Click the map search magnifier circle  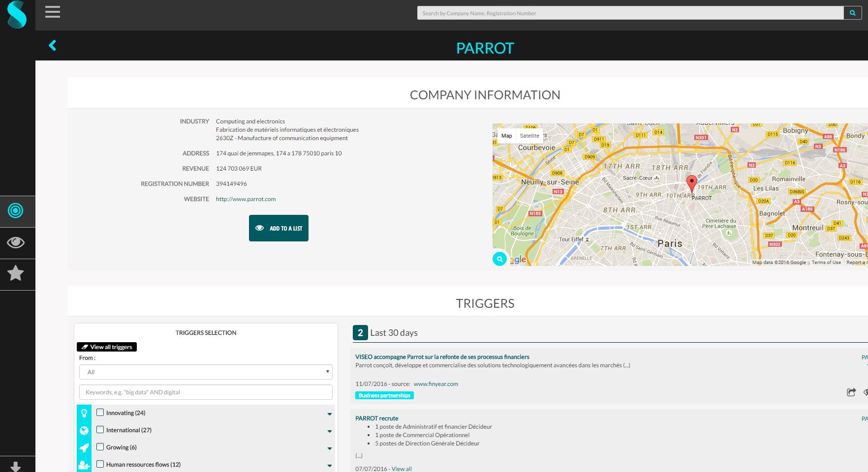(x=499, y=259)
